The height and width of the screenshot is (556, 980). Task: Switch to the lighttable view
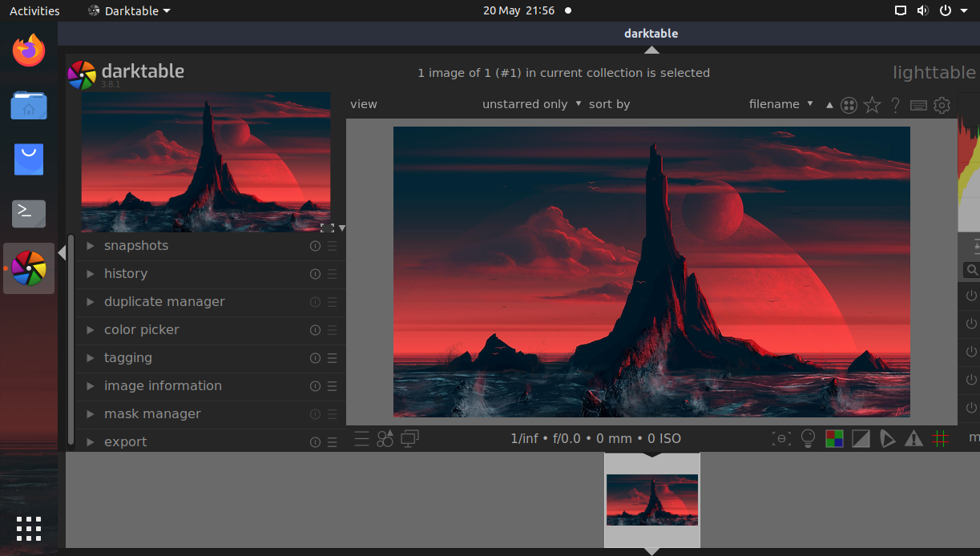point(934,72)
